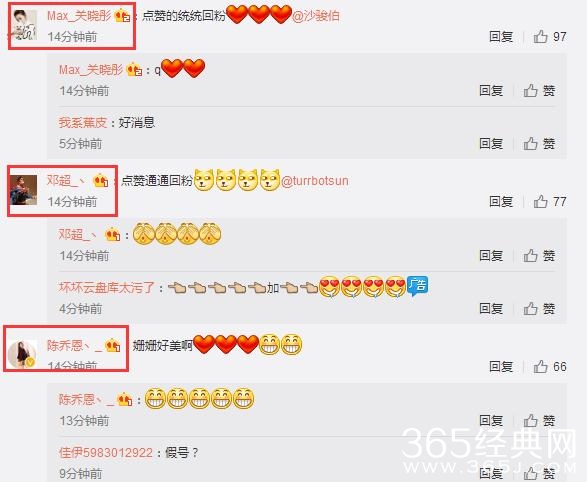Like 邓超's comment with 77 likes

tap(550, 202)
